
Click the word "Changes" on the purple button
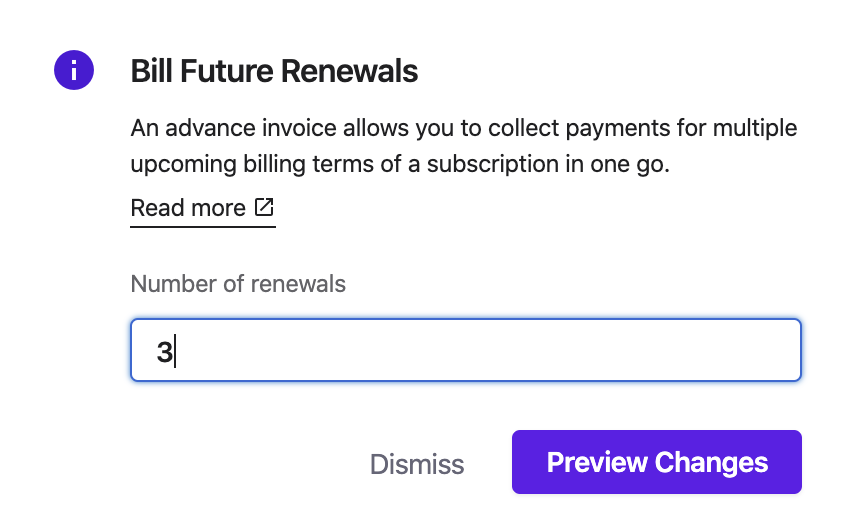(712, 462)
